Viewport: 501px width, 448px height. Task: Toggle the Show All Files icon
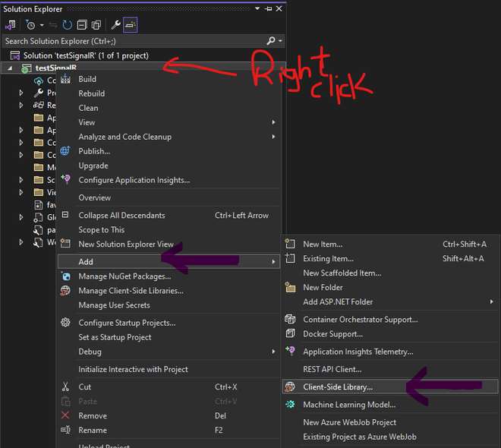pos(96,25)
